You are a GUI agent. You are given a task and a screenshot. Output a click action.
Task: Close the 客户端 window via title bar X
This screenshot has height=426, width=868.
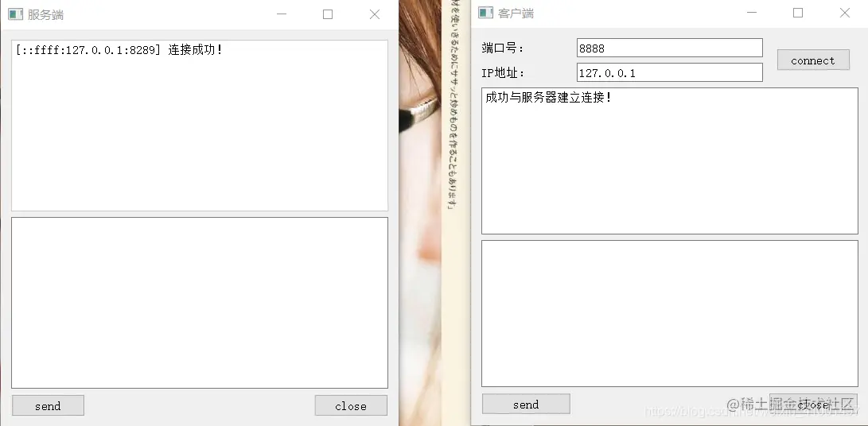pos(845,13)
